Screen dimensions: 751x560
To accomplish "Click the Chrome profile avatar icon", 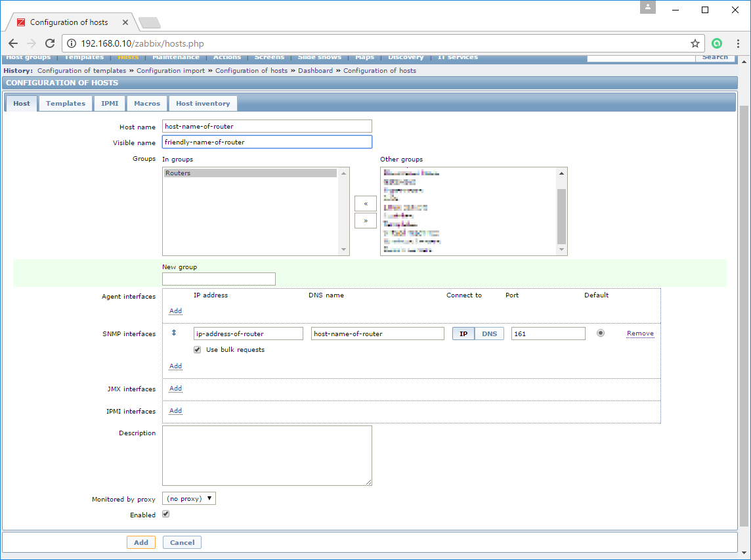I will pyautogui.click(x=647, y=8).
